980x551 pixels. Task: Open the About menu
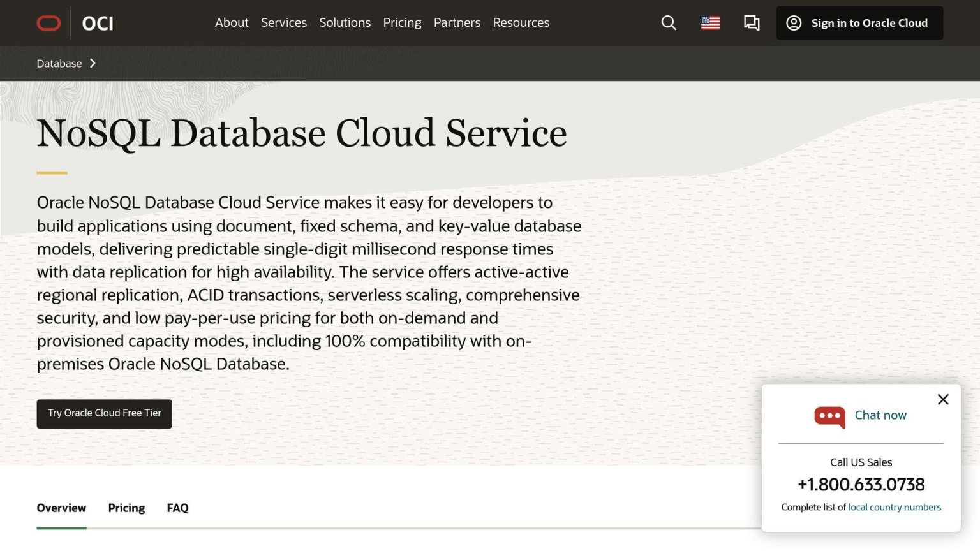[232, 23]
